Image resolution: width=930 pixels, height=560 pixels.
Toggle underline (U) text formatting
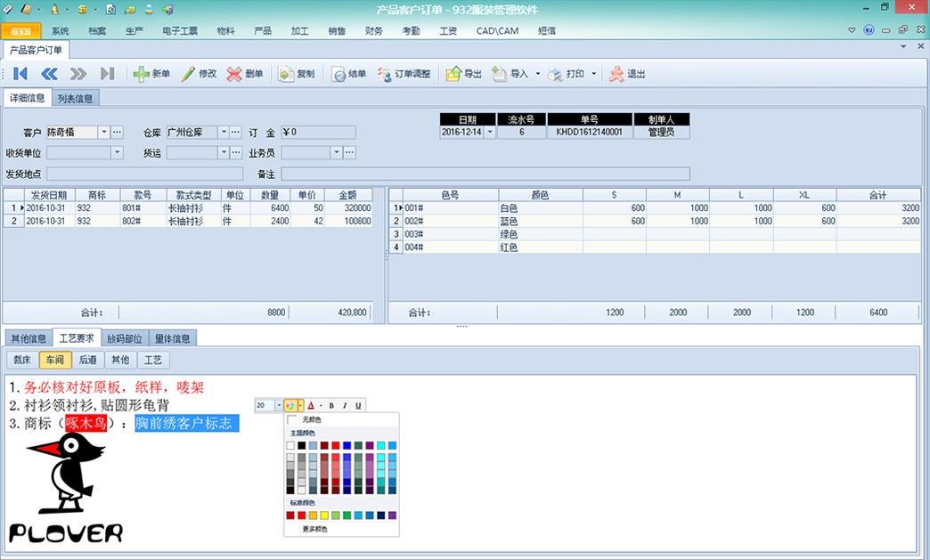coord(358,405)
